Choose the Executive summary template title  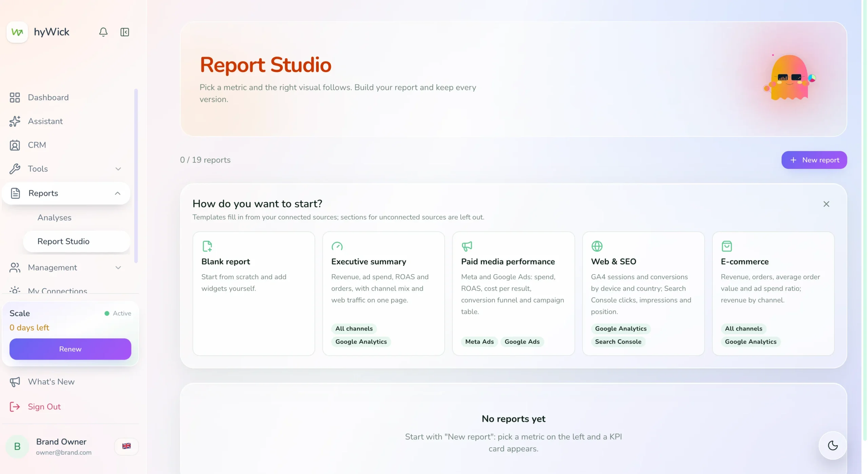[369, 262]
